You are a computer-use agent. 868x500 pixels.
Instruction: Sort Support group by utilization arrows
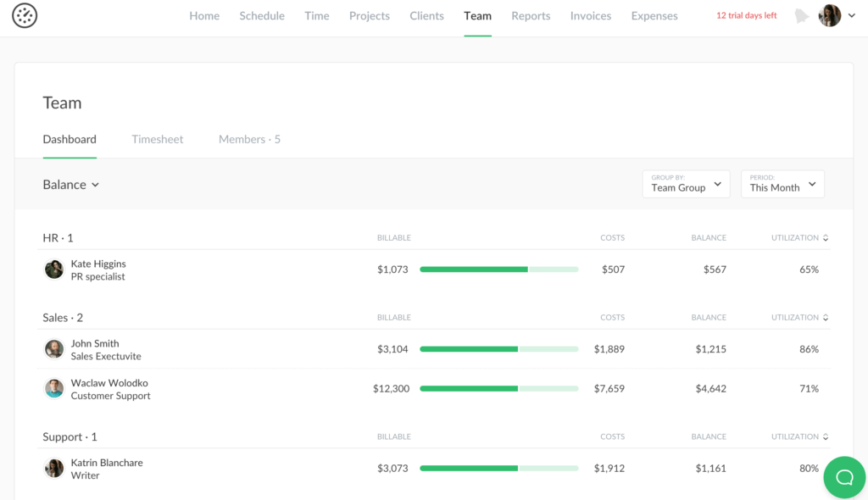[x=826, y=436]
